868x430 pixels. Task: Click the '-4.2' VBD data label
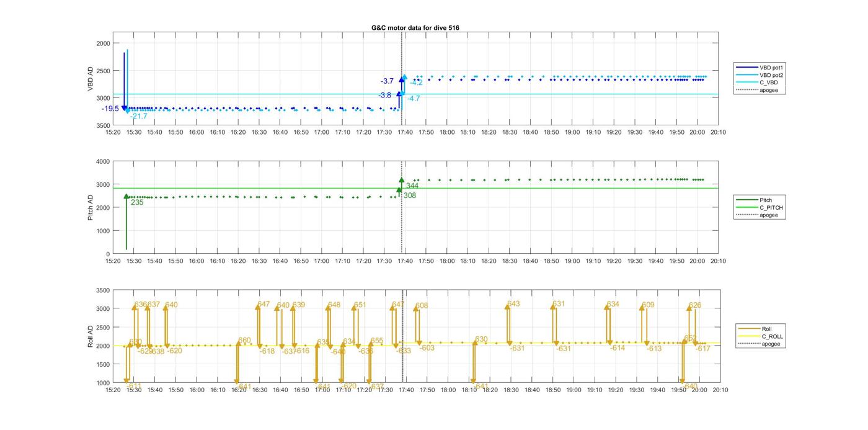click(x=416, y=83)
